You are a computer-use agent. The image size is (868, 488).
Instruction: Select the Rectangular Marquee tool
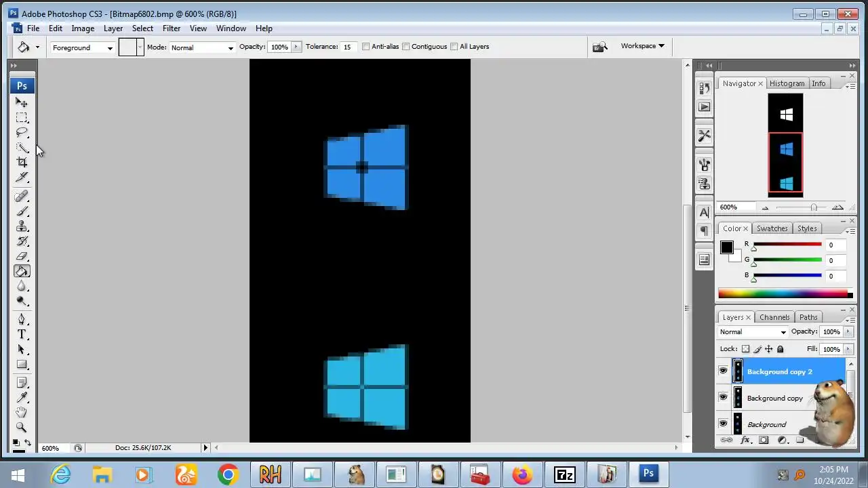[22, 117]
